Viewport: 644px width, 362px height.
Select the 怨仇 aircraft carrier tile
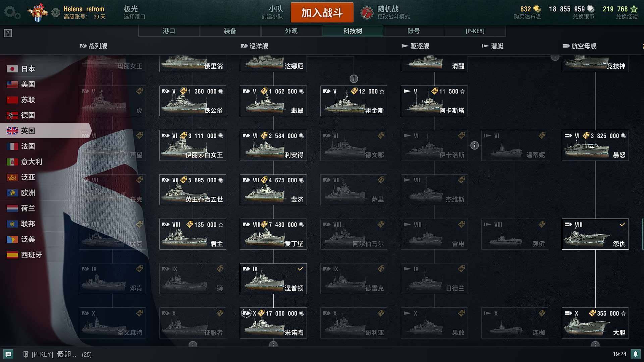595,234
